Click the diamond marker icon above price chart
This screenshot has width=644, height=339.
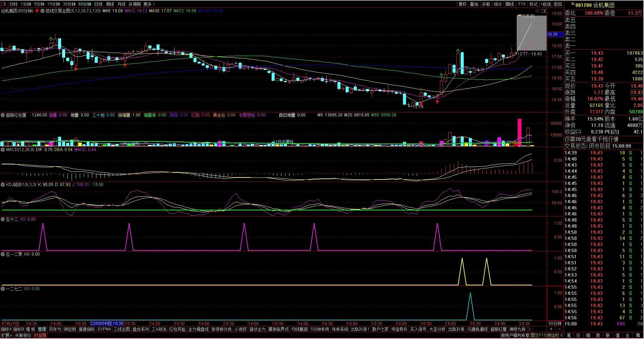(537, 11)
